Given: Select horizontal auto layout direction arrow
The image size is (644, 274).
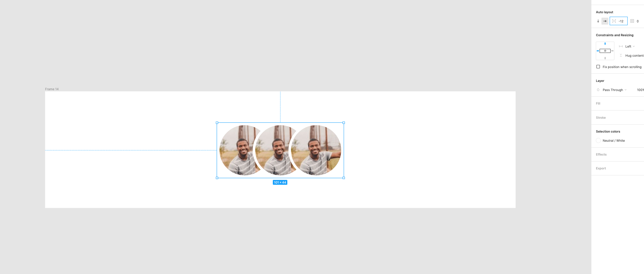Looking at the screenshot, I should tap(605, 21).
